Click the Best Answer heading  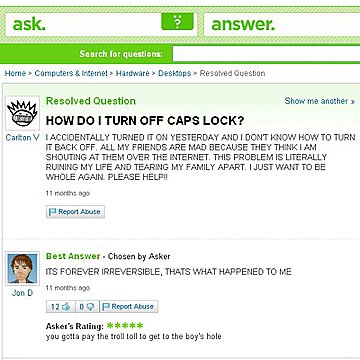pos(73,256)
